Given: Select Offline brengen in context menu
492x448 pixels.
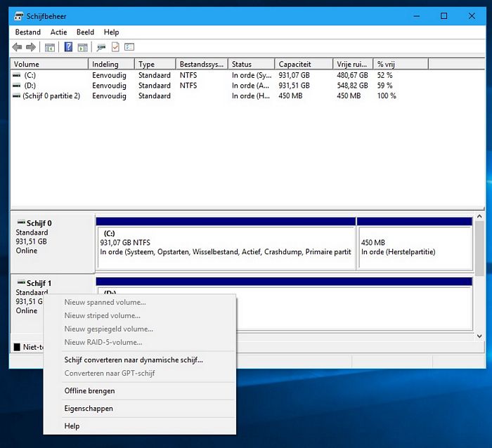Looking at the screenshot, I should (x=89, y=391).
